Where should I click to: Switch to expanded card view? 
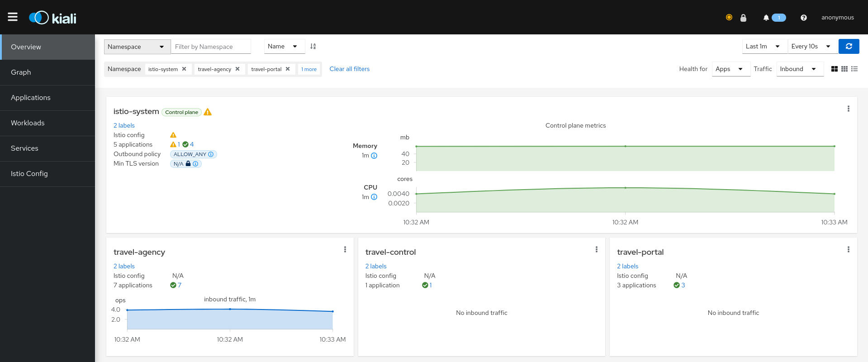pyautogui.click(x=834, y=69)
